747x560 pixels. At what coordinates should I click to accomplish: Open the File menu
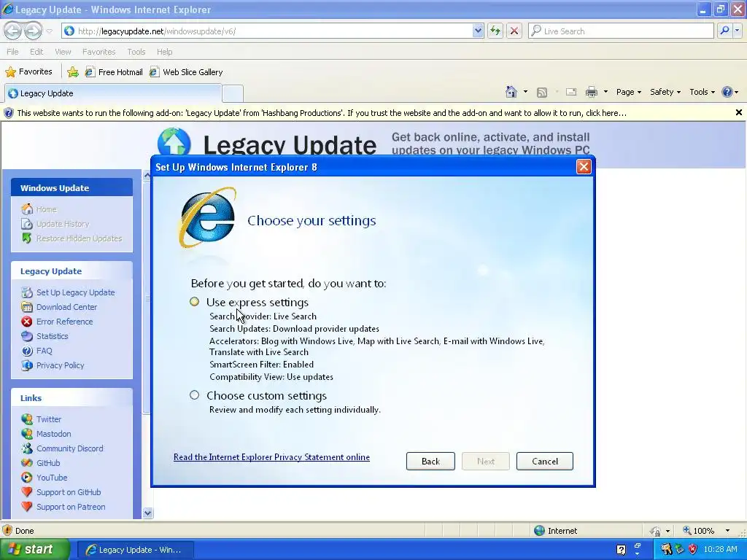point(12,52)
